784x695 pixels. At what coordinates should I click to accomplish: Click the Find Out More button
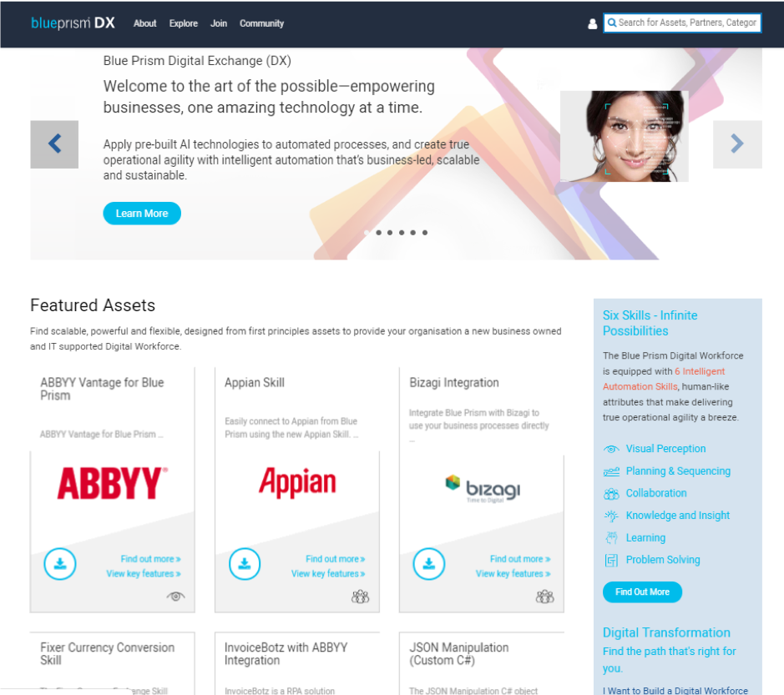(643, 592)
